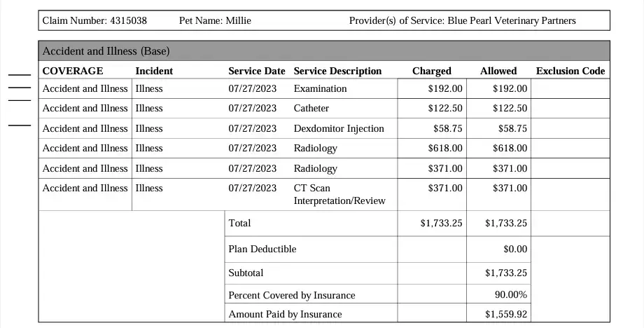Select the Exclusion Code column header

(570, 71)
